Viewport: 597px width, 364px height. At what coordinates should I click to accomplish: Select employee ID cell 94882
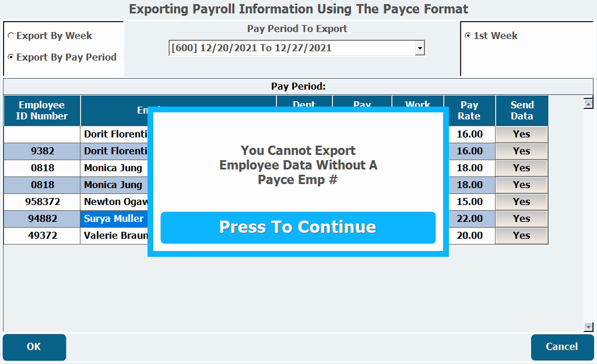tap(42, 219)
